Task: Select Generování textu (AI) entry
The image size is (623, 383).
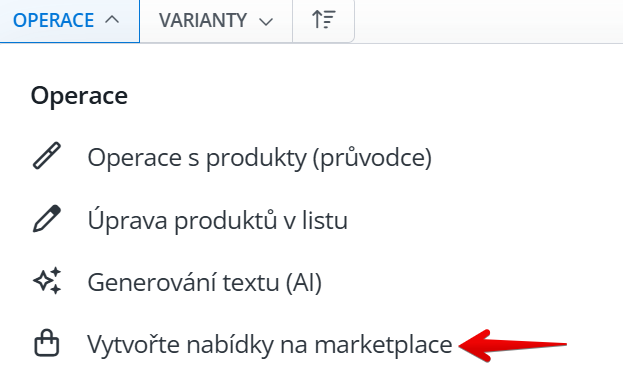Action: click(205, 283)
